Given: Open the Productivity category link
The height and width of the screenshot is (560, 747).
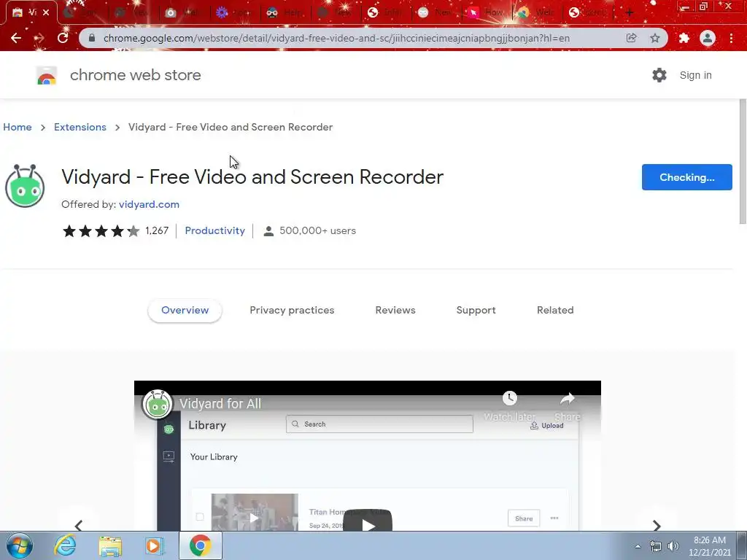Looking at the screenshot, I should (x=215, y=230).
